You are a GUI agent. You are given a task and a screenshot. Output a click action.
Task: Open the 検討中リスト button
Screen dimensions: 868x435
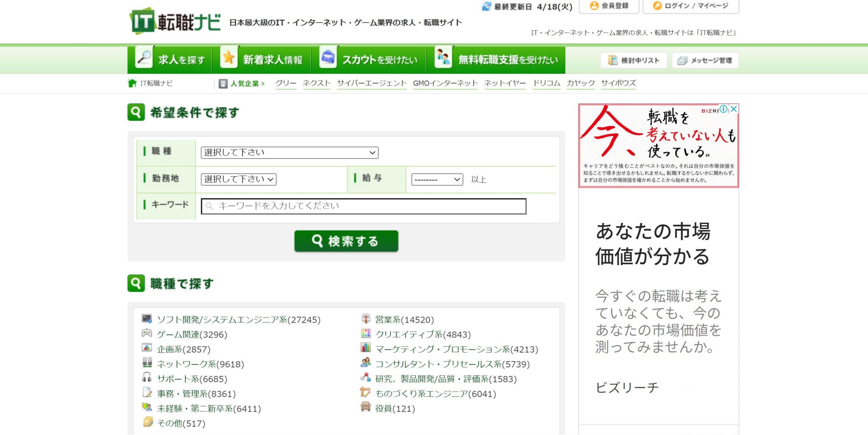(633, 60)
